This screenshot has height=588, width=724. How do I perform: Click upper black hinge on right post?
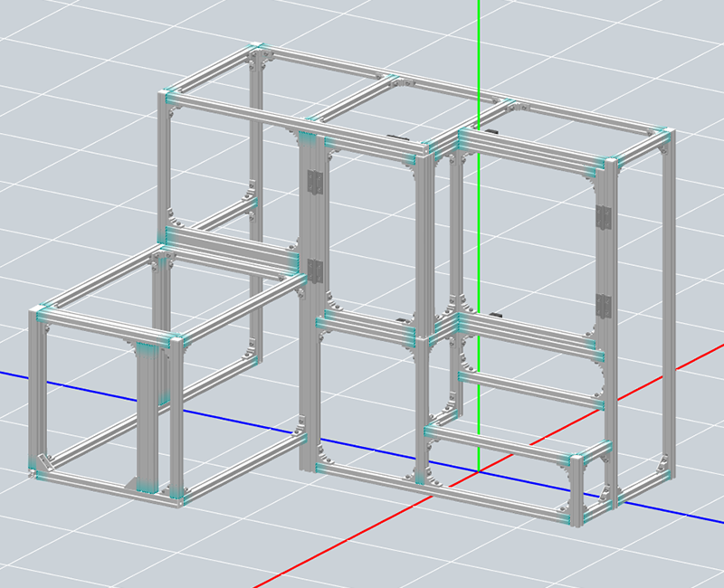(x=602, y=217)
